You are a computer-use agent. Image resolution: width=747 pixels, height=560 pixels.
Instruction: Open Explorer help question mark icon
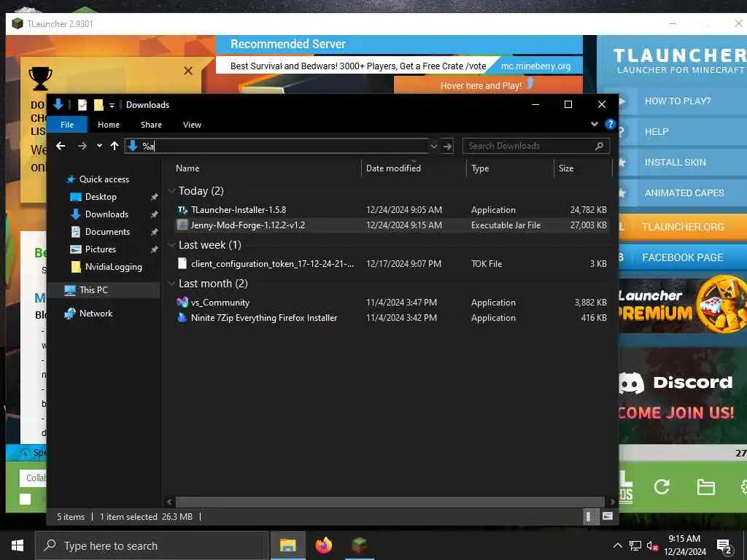(x=610, y=124)
